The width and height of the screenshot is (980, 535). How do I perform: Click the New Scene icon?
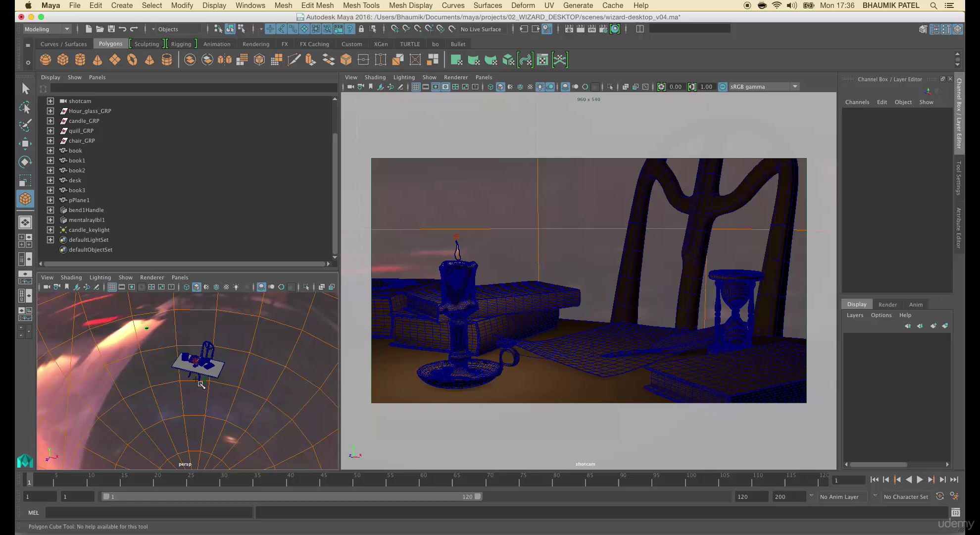pyautogui.click(x=89, y=29)
